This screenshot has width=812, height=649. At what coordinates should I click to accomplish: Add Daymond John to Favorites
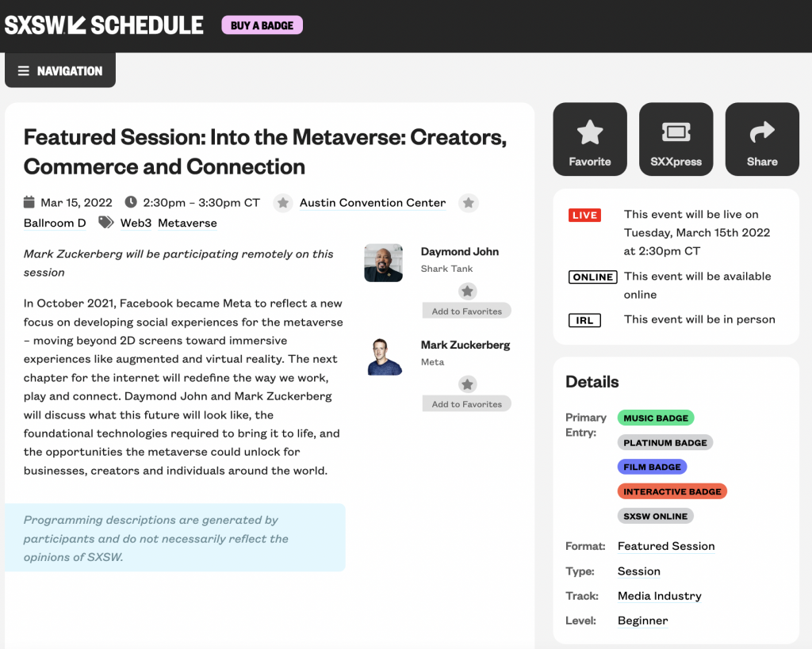tap(466, 311)
